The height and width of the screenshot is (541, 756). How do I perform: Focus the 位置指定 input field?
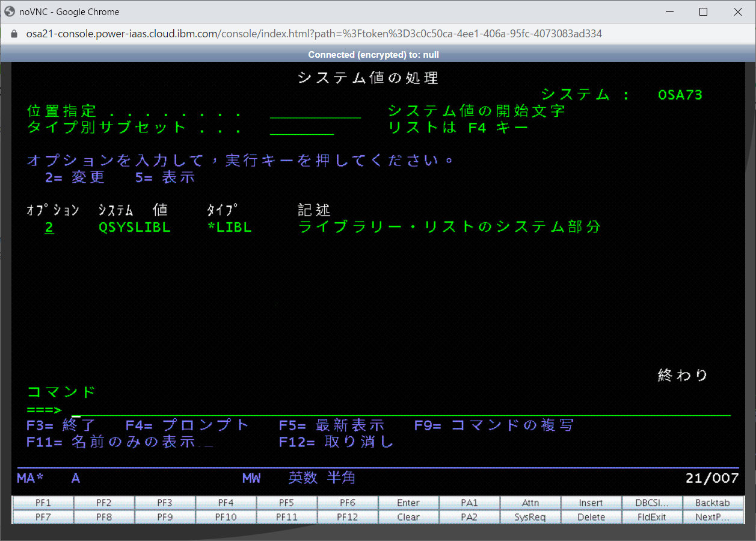pyautogui.click(x=315, y=112)
